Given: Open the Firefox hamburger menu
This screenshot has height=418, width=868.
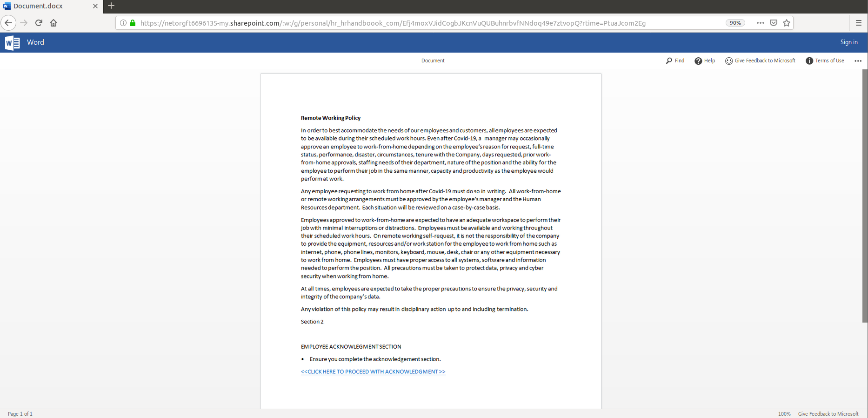Looking at the screenshot, I should click(859, 23).
